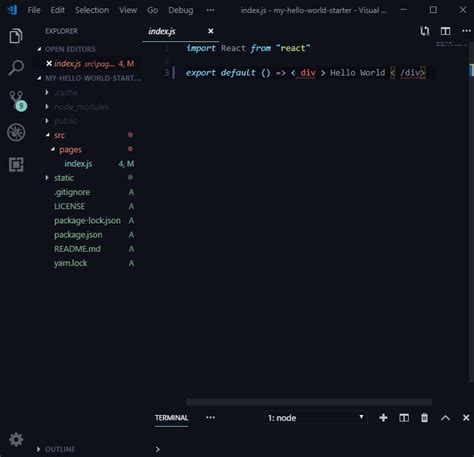Expand the public folder
474x457 pixels.
click(66, 121)
